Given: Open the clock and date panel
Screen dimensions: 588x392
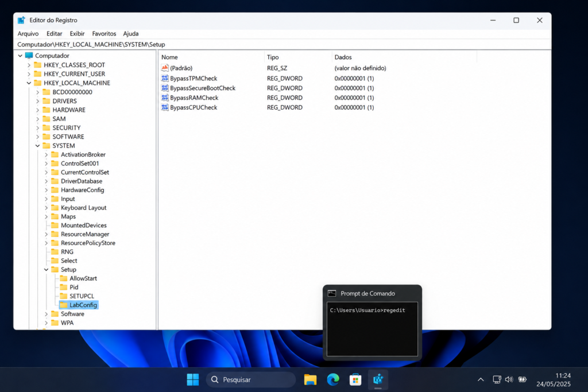Looking at the screenshot, I should click(x=554, y=379).
